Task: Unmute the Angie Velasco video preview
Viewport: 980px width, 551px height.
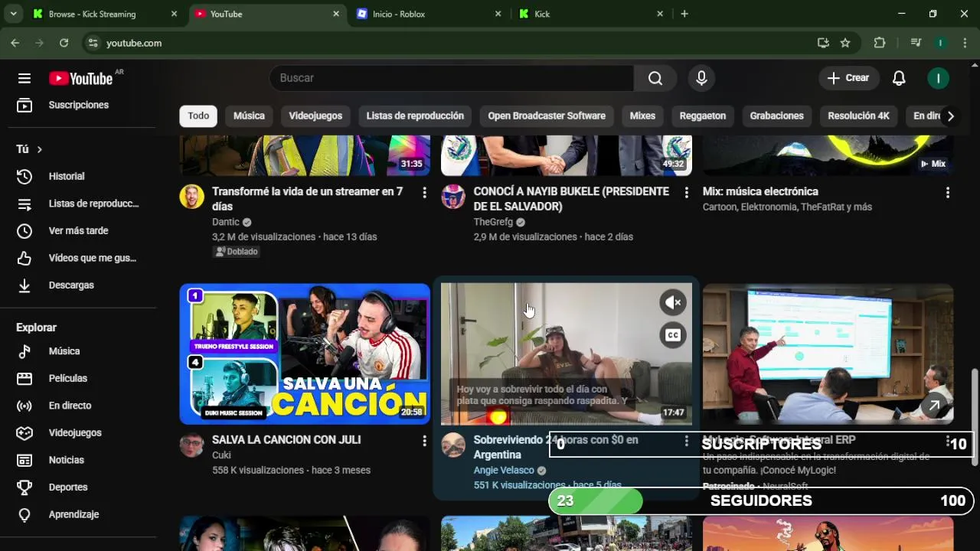Action: click(673, 303)
